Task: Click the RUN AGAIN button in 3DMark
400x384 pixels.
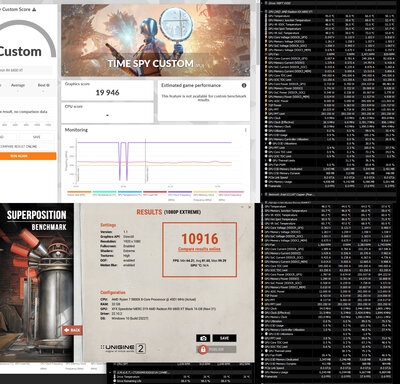Action: (x=28, y=156)
